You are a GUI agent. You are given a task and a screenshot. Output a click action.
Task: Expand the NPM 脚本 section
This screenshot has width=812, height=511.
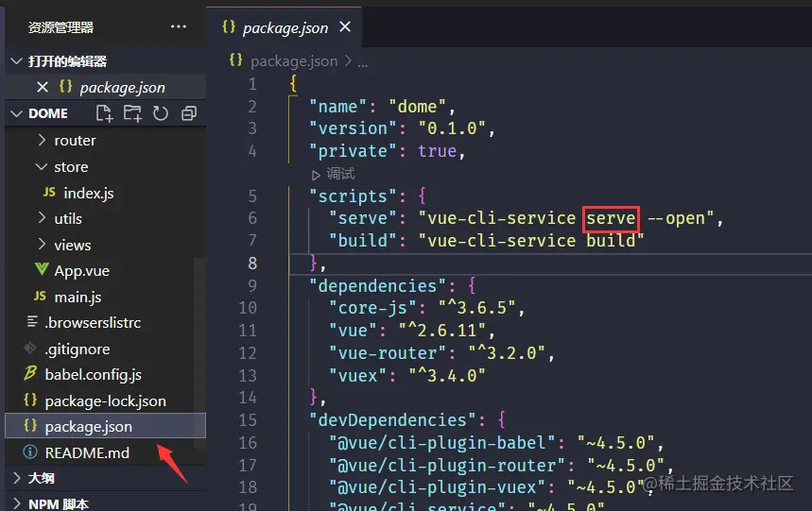pos(17,503)
